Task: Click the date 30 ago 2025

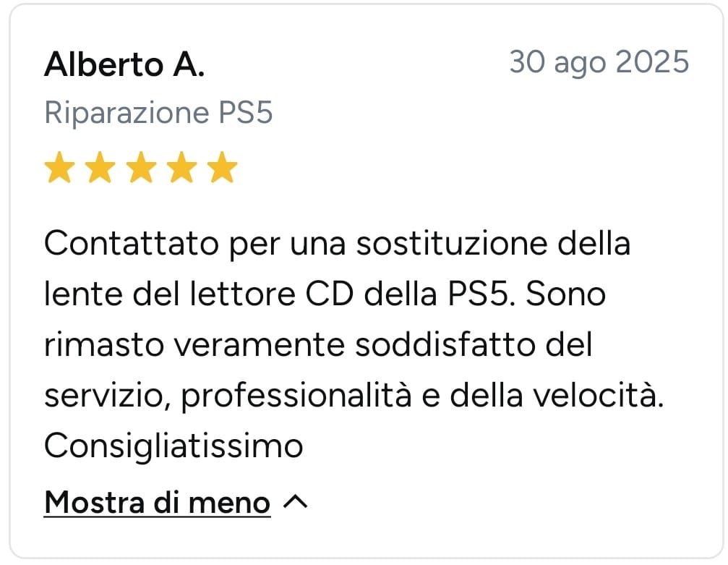Action: [599, 62]
